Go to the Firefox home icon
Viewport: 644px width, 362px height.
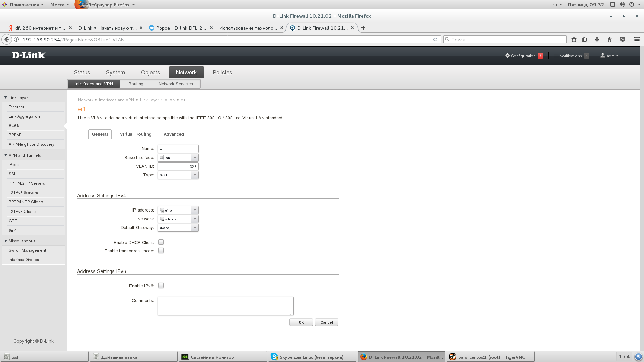[x=609, y=40]
